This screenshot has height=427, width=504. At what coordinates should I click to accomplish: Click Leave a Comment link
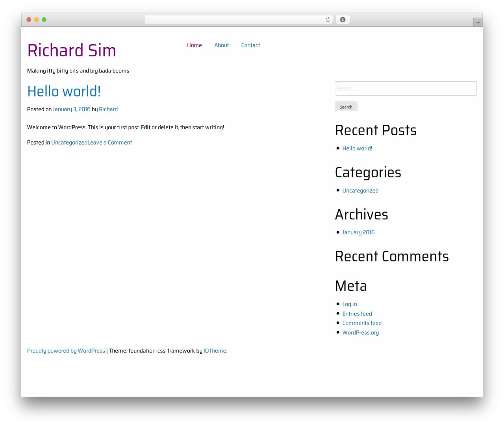[x=110, y=143]
